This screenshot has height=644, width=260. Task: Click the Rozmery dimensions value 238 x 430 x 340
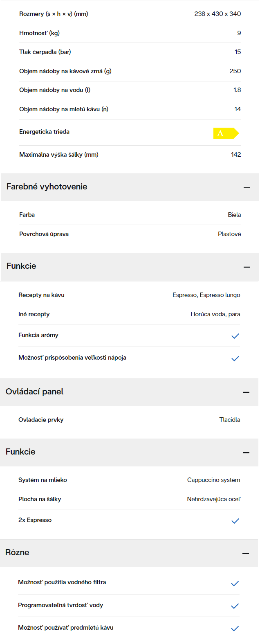point(217,14)
